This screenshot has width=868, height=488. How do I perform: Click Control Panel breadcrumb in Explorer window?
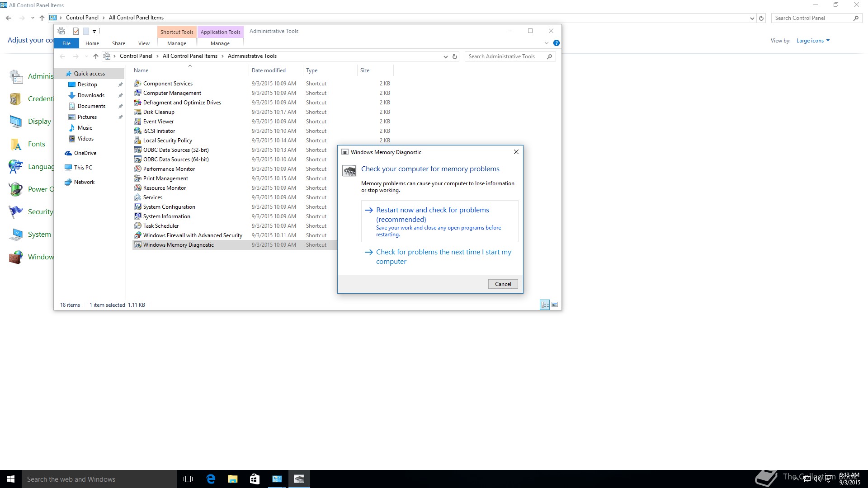pyautogui.click(x=136, y=56)
